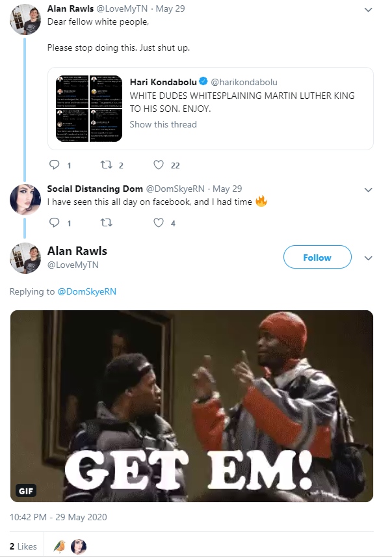Click the bird avatar in likes row

(x=59, y=546)
